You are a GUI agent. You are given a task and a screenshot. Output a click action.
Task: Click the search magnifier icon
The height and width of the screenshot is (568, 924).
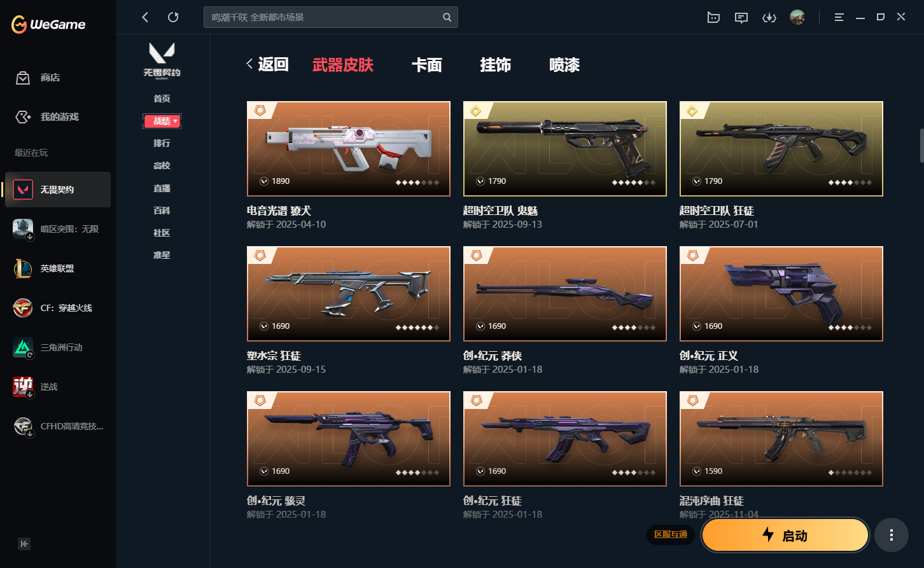tap(447, 17)
